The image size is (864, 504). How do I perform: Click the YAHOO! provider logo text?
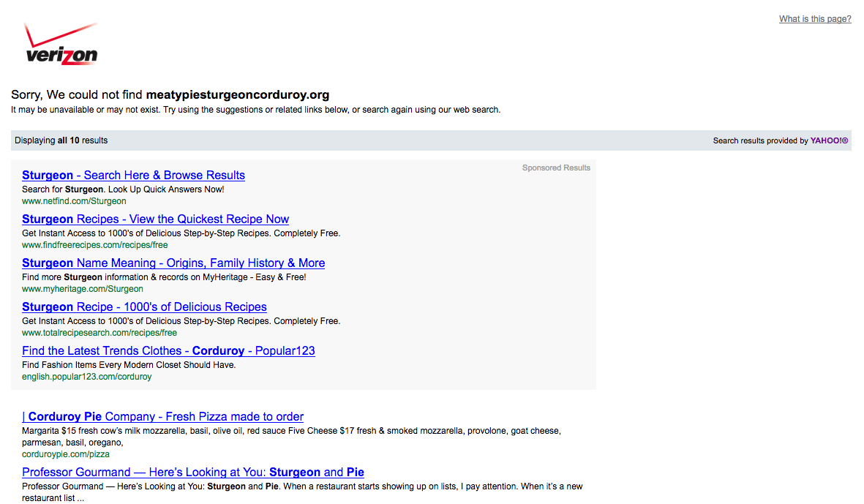[829, 140]
